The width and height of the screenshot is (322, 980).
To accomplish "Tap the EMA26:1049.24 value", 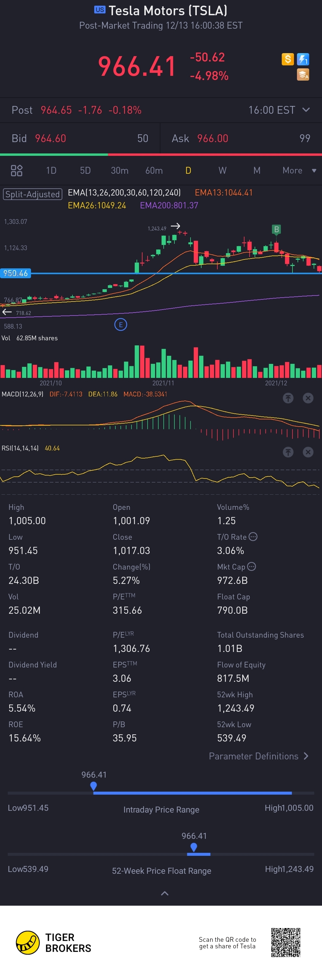I will tap(97, 205).
